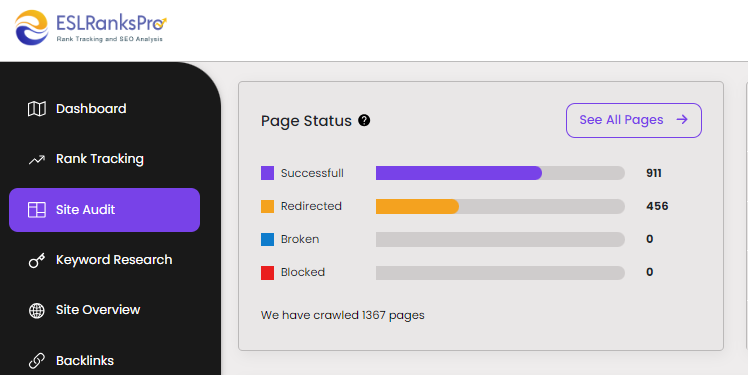Click the Backlinks chain link icon
Image resolution: width=748 pixels, height=375 pixels.
coord(37,361)
